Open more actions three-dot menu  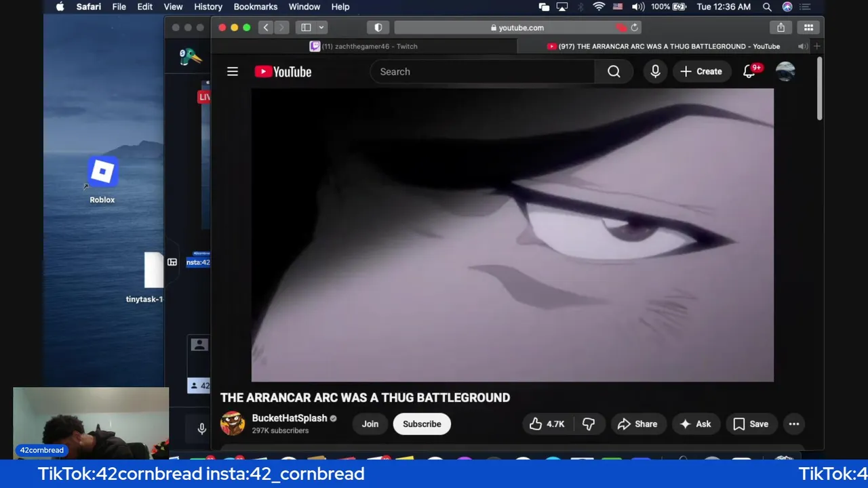pos(793,424)
